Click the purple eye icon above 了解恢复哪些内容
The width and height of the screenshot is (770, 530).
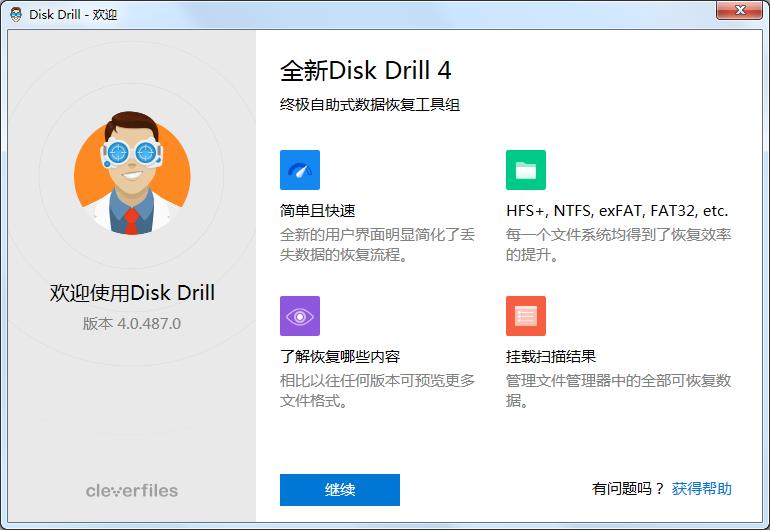(300, 316)
